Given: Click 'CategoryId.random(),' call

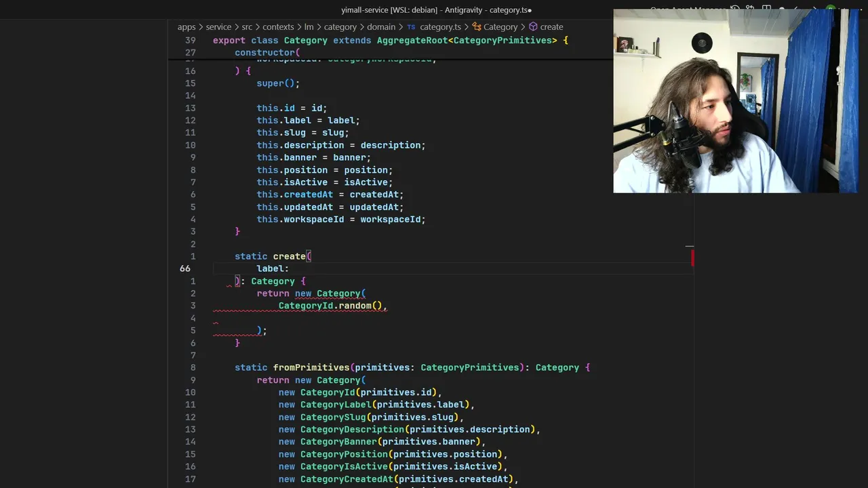Looking at the screenshot, I should (333, 306).
